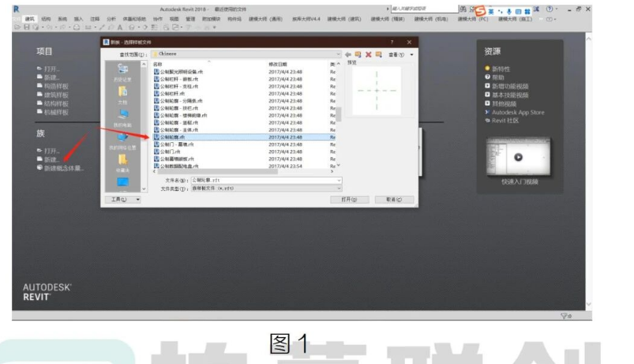Open the 建模大师 (机电) ribbon tab
This screenshot has height=364, width=634.
[431, 19]
